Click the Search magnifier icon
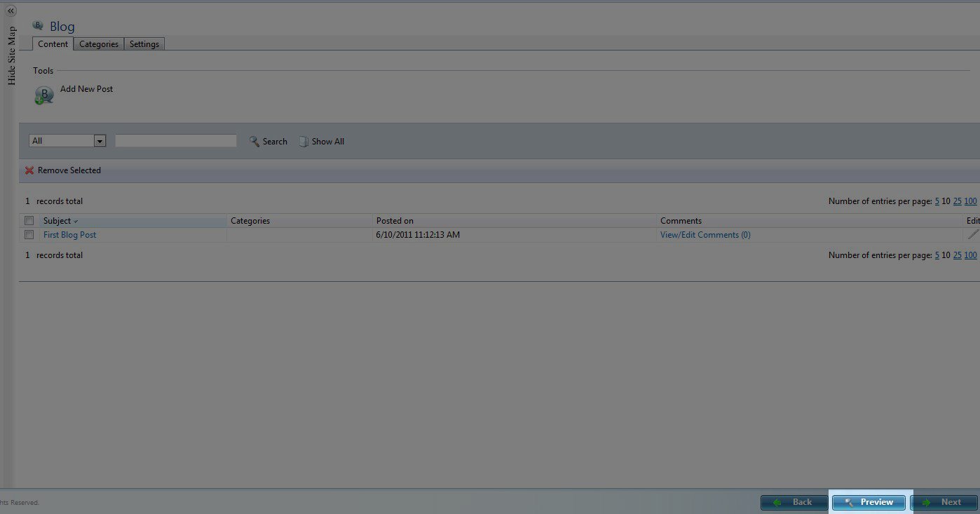980x514 pixels. pyautogui.click(x=254, y=142)
